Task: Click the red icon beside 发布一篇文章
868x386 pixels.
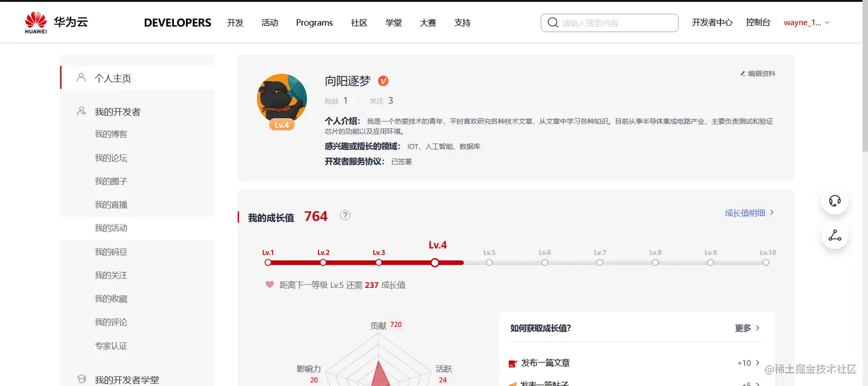Action: (513, 363)
